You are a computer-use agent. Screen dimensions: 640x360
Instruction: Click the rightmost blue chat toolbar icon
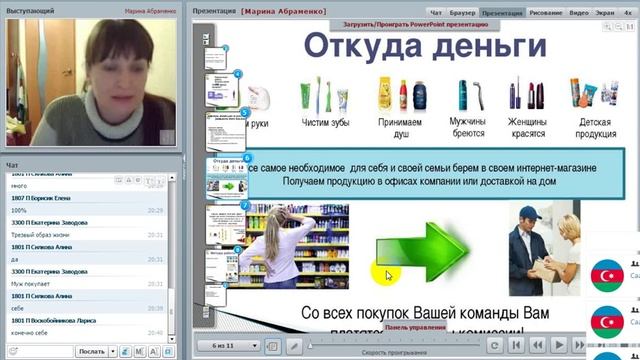[168, 351]
